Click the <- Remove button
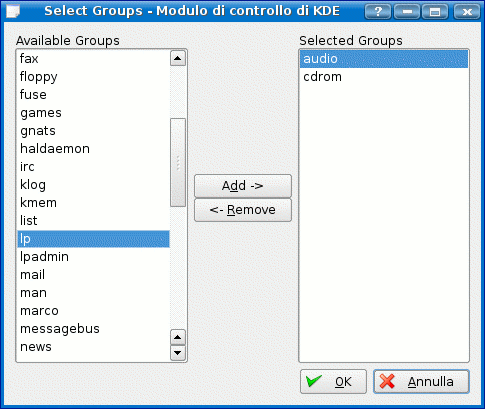 243,210
